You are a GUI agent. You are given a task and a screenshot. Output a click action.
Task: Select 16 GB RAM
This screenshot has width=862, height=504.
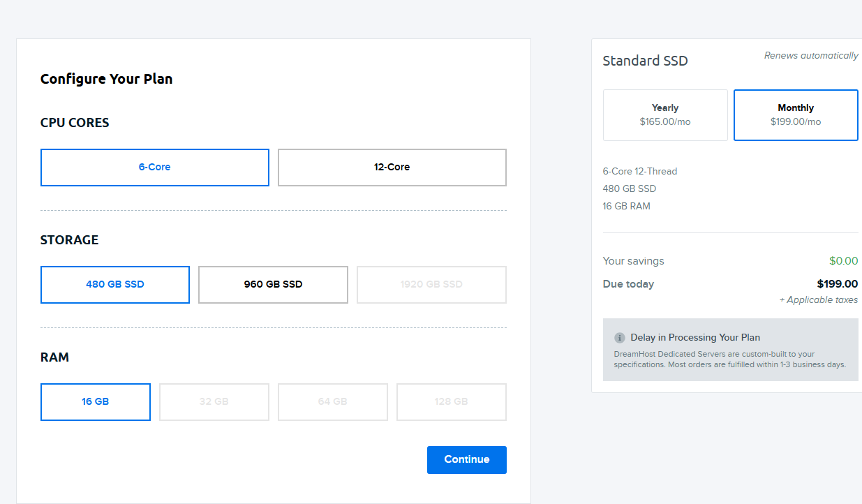(96, 402)
